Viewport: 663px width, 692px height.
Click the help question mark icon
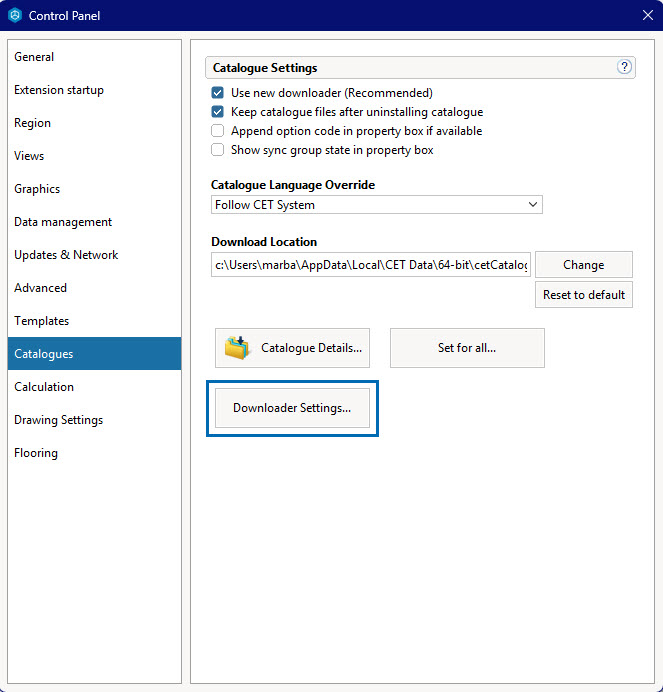624,67
